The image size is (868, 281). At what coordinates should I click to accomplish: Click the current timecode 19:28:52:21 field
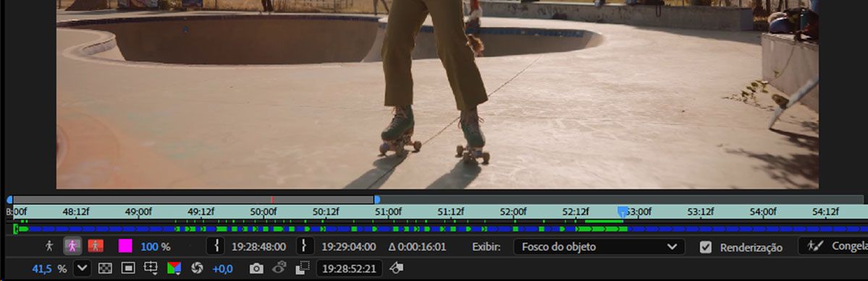click(x=349, y=269)
